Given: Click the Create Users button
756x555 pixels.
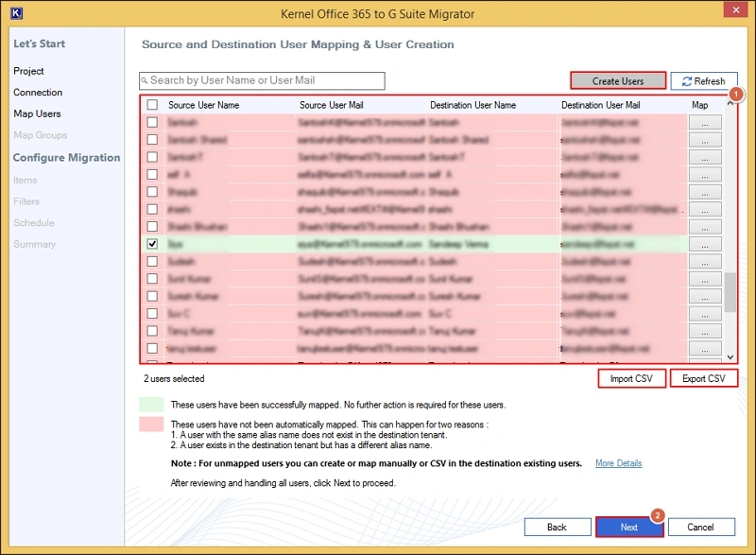Looking at the screenshot, I should [x=618, y=81].
